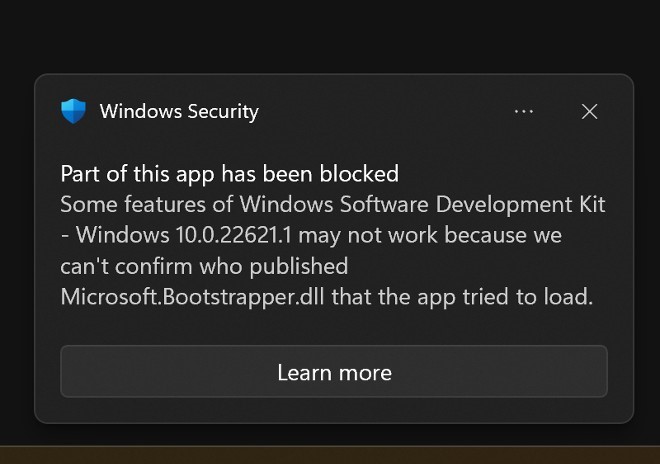The width and height of the screenshot is (660, 464).
Task: Click the word "Security" in the toast header
Action: click(220, 111)
